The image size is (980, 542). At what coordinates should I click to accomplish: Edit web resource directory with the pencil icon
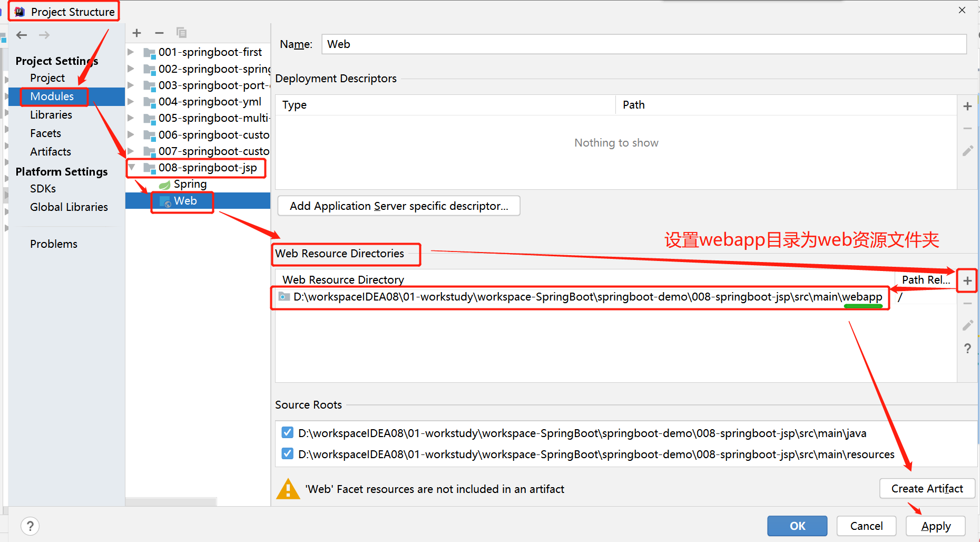point(967,325)
